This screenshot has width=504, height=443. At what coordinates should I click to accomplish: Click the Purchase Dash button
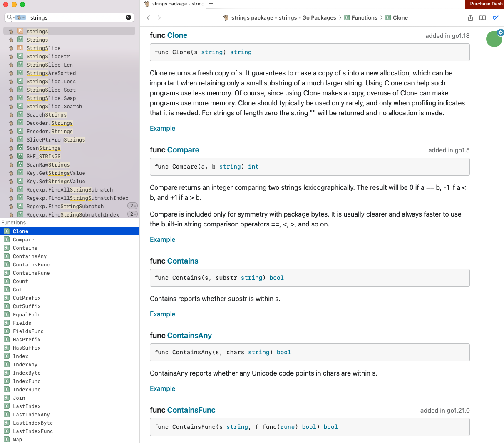[x=486, y=4]
